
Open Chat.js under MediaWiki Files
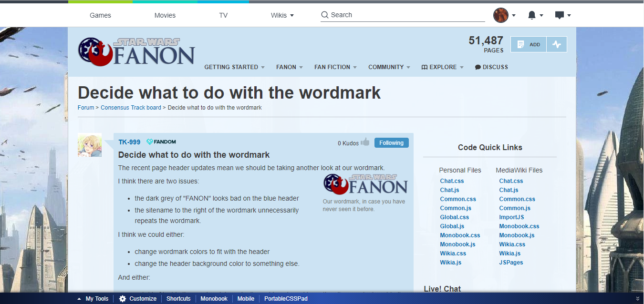pos(509,190)
